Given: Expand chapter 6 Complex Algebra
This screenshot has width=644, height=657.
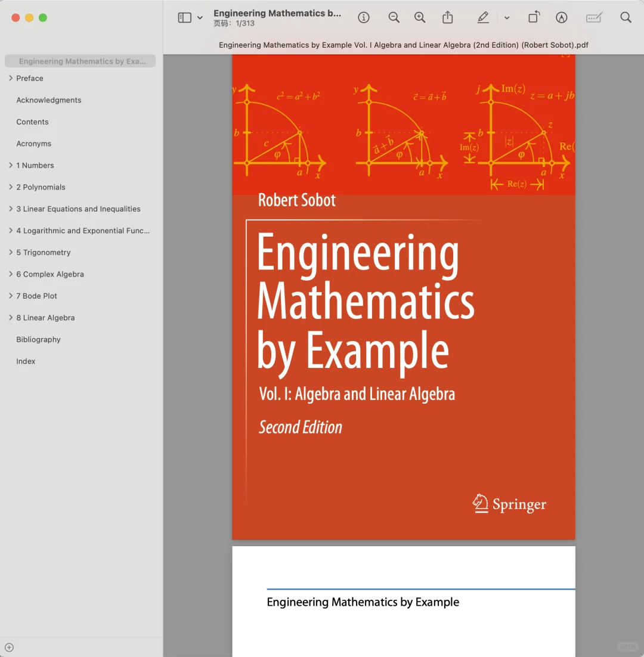Looking at the screenshot, I should click(11, 274).
